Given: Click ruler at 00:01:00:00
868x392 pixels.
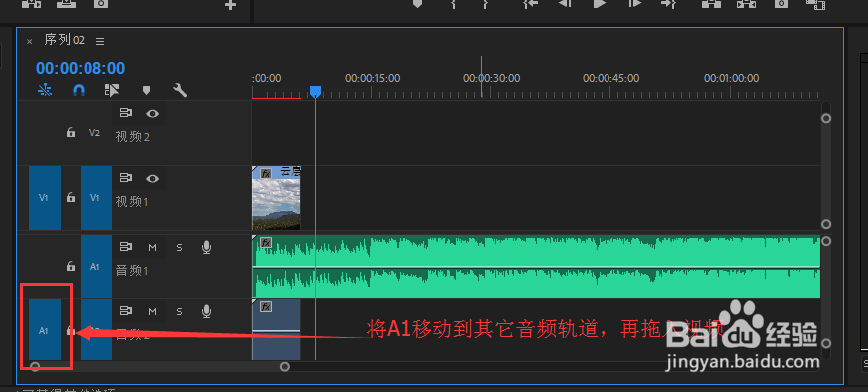Looking at the screenshot, I should click(731, 78).
